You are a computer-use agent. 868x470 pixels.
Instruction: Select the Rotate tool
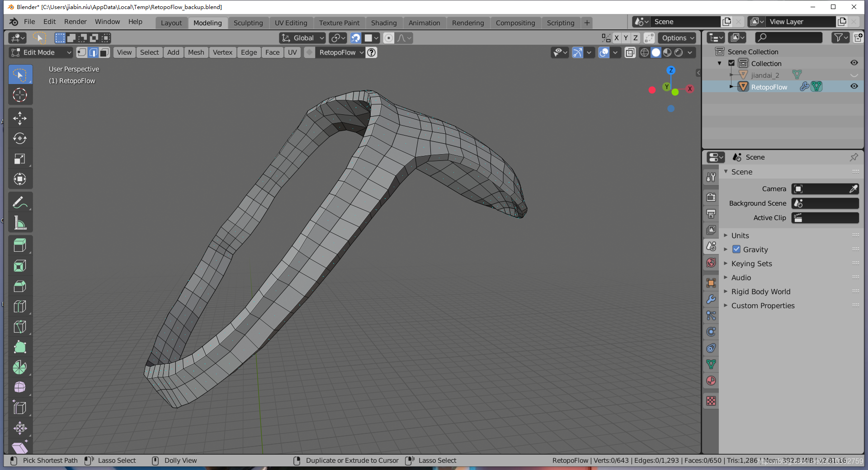(x=20, y=138)
